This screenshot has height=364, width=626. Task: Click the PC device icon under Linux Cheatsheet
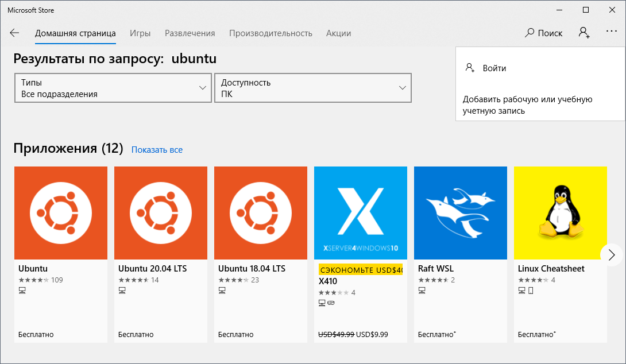522,291
